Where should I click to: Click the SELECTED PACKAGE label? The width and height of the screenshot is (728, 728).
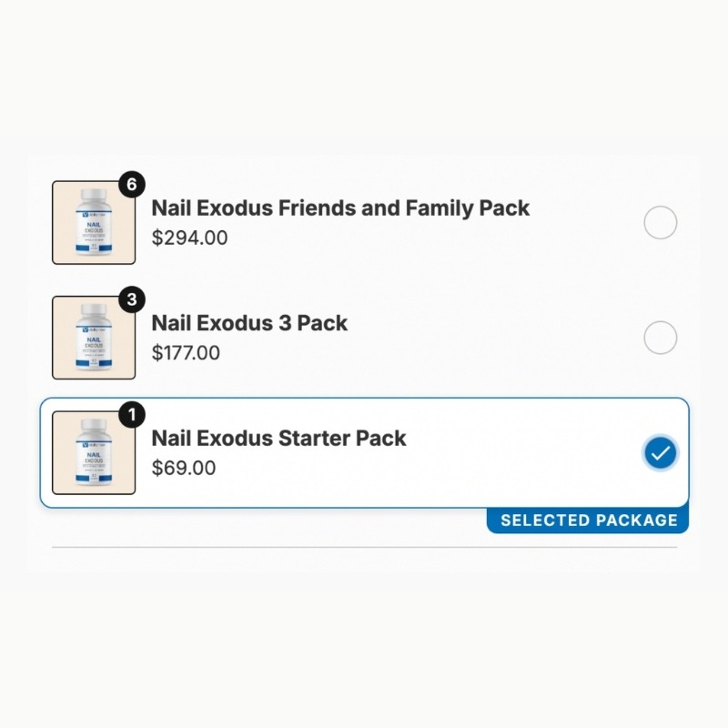click(x=589, y=521)
